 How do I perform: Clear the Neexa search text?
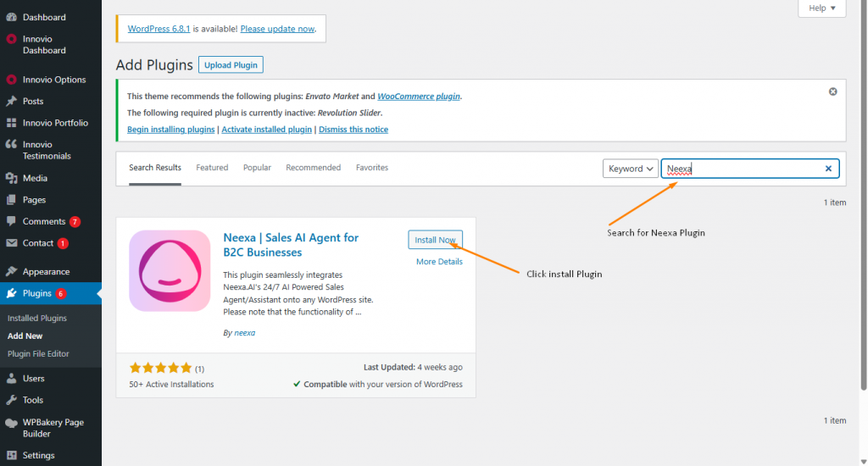tap(828, 169)
